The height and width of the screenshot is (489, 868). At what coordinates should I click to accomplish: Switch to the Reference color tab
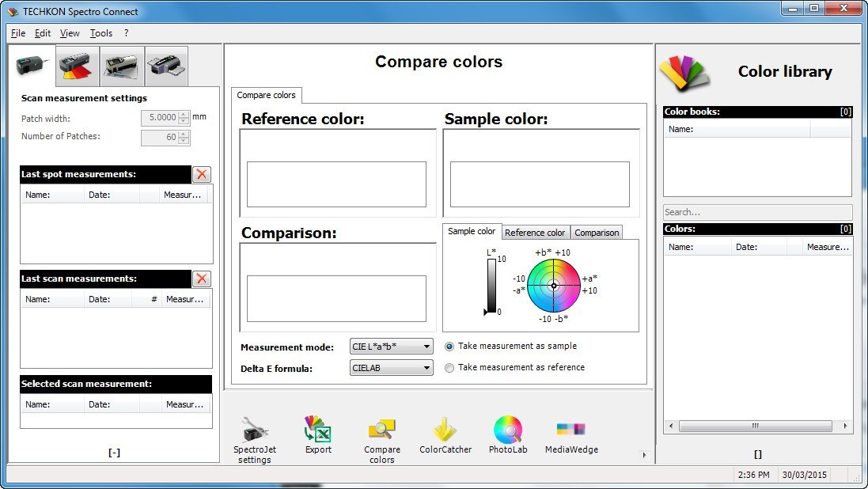coord(535,233)
